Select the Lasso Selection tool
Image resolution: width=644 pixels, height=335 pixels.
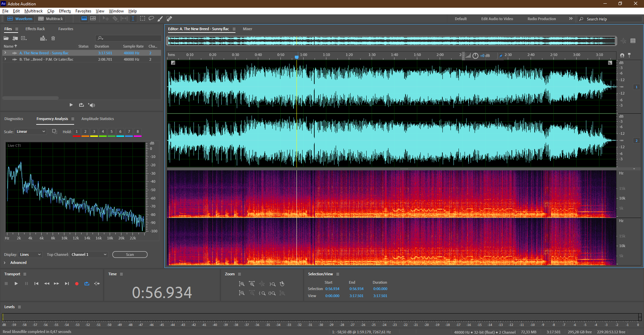pos(151,19)
